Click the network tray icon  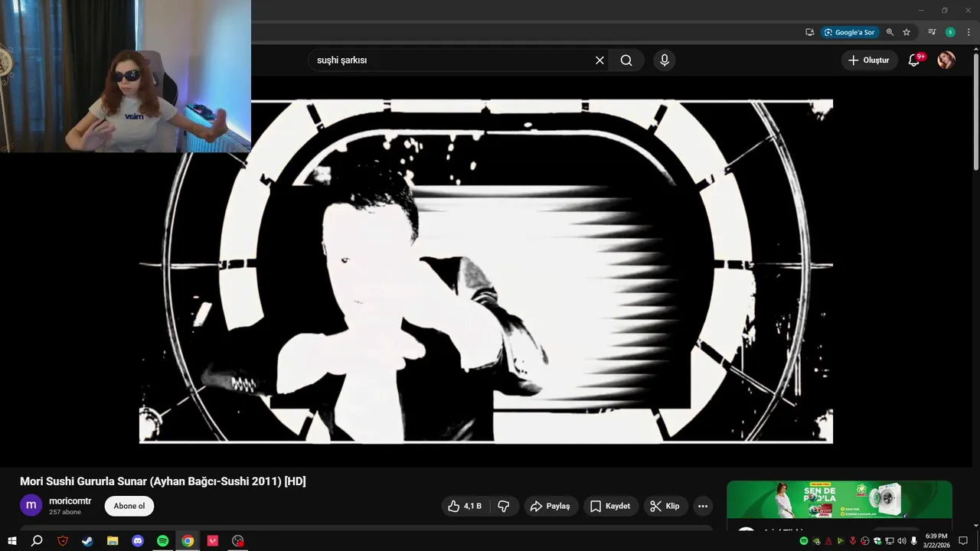pos(889,541)
